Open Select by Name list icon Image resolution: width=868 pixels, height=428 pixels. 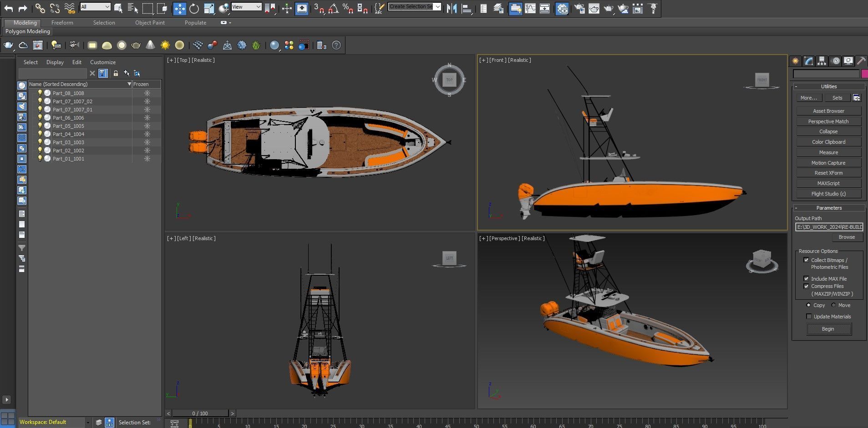pos(133,8)
